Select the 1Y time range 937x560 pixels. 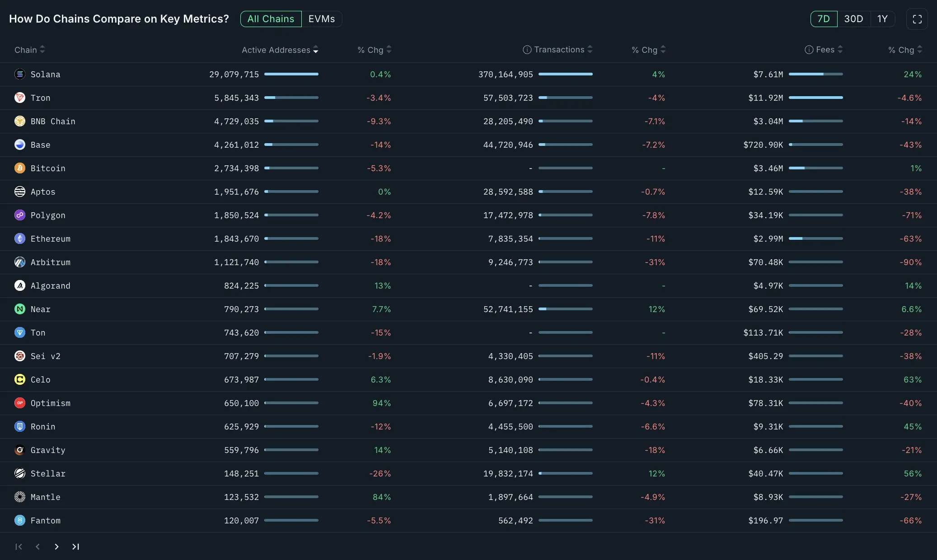point(882,19)
